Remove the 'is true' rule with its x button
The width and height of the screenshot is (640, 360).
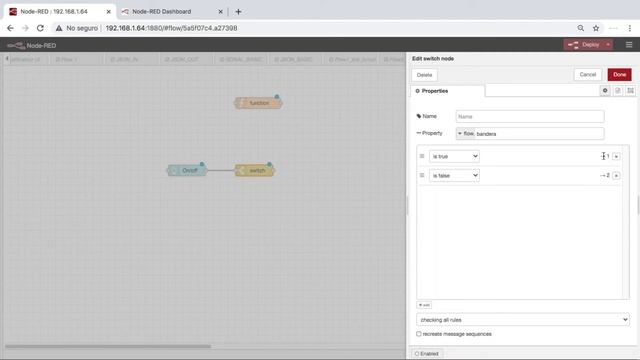pos(616,156)
